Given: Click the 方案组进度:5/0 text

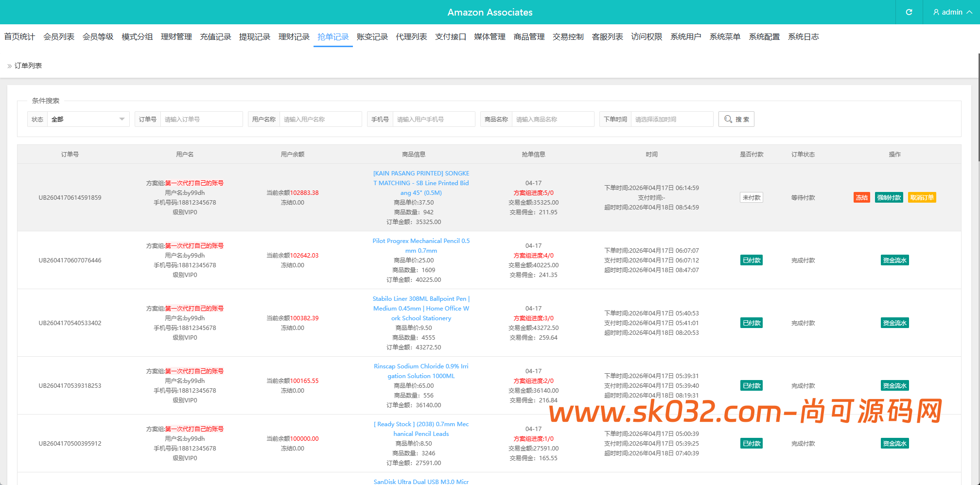Looking at the screenshot, I should point(533,192).
